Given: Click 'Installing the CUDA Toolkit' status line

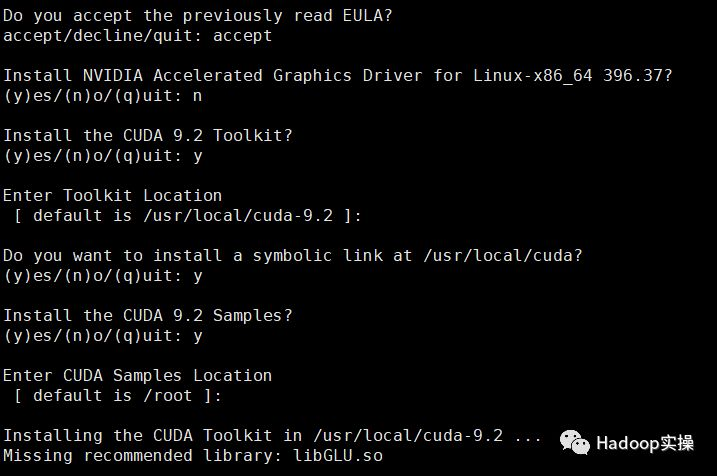Looking at the screenshot, I should pyautogui.click(x=272, y=436).
